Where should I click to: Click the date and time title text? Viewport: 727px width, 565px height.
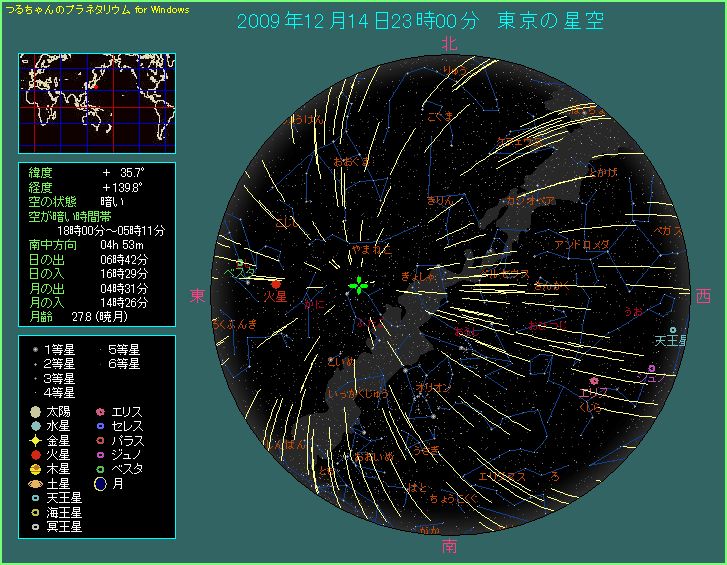[x=420, y=21]
